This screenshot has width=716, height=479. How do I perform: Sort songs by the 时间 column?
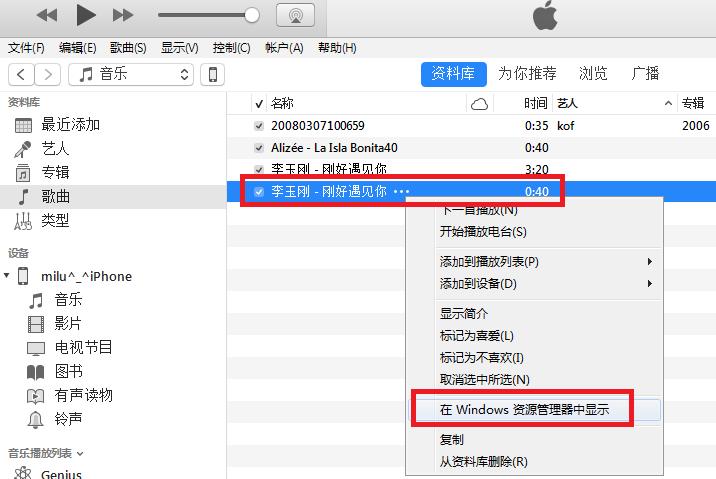tap(535, 103)
